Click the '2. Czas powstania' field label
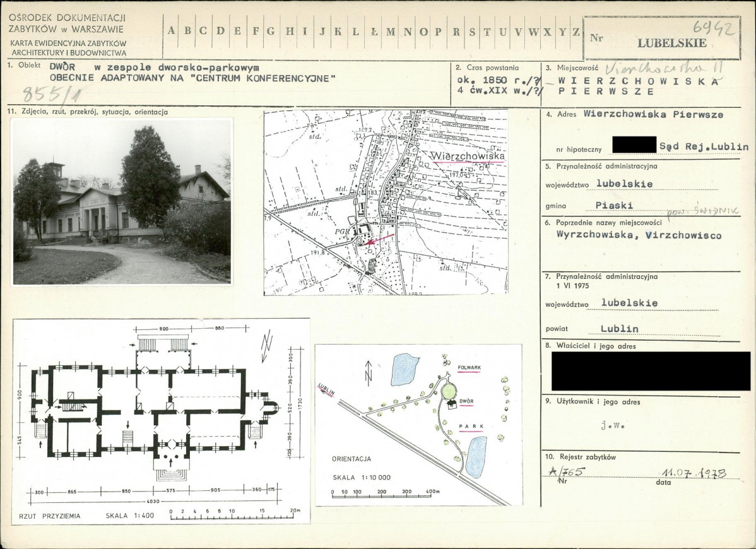Image resolution: width=756 pixels, height=549 pixels. 487,68
